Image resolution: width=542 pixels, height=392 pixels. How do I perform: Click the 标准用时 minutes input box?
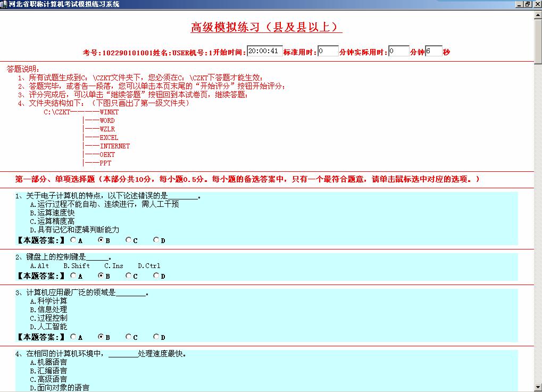(x=328, y=51)
